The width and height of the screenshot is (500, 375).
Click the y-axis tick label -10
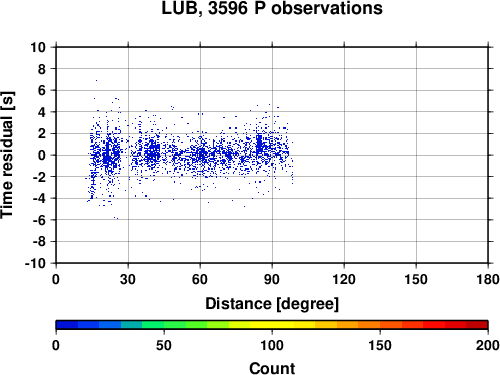35,263
